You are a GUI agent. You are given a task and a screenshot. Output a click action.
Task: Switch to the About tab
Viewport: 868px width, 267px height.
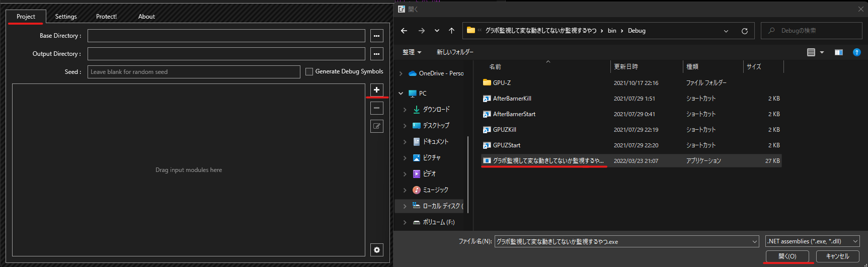click(x=146, y=17)
